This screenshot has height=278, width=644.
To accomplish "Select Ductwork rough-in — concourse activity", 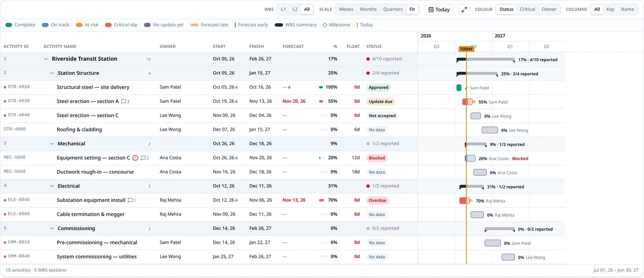I will pos(95,172).
